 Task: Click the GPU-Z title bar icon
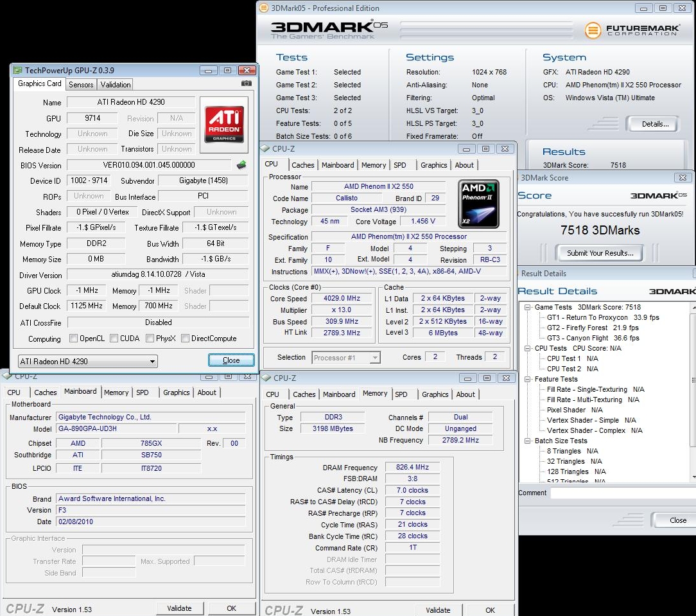[x=17, y=70]
